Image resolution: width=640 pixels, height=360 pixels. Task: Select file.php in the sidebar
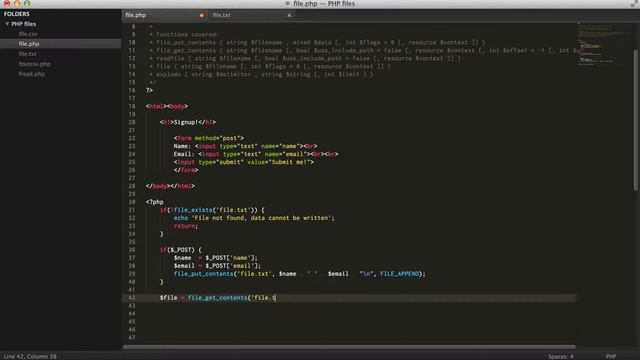pos(29,44)
